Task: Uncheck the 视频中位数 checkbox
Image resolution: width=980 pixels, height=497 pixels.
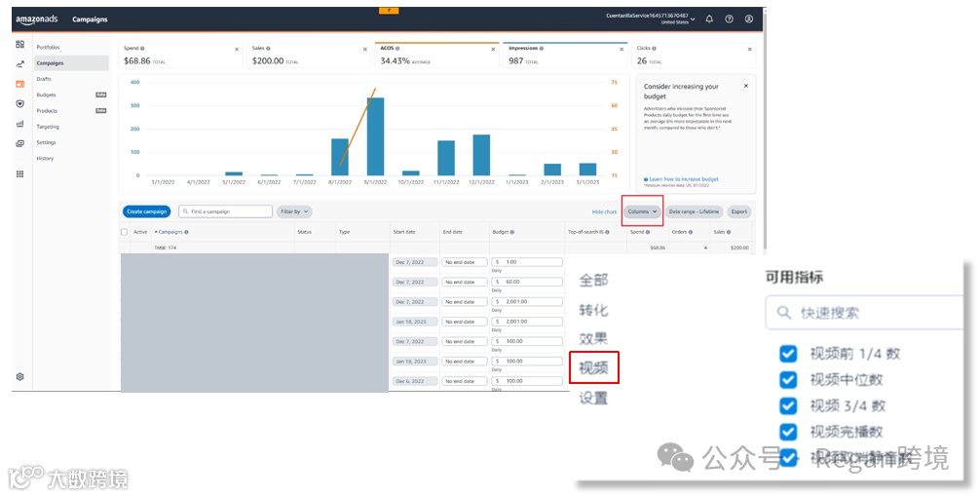Action: coord(788,379)
